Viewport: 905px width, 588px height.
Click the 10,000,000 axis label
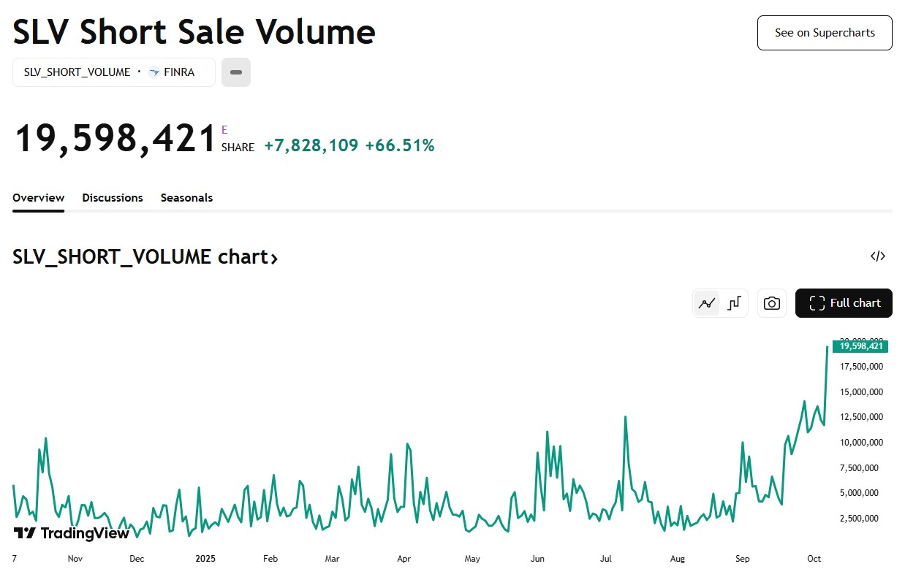pyautogui.click(x=861, y=443)
